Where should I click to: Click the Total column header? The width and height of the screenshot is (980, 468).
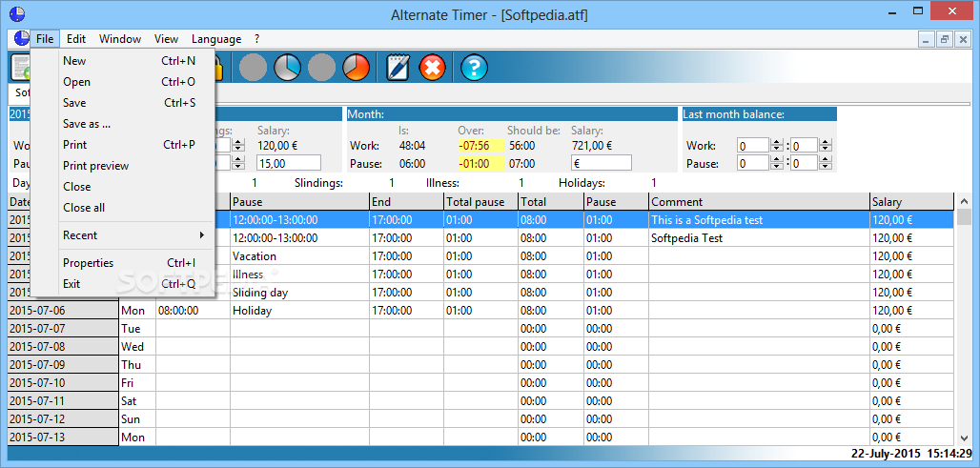pos(551,202)
